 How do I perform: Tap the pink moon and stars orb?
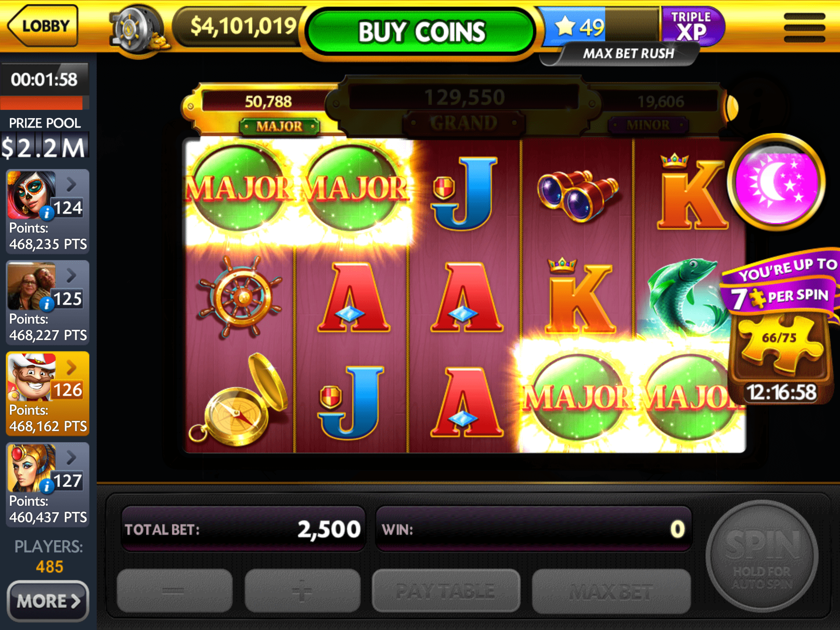[x=776, y=182]
